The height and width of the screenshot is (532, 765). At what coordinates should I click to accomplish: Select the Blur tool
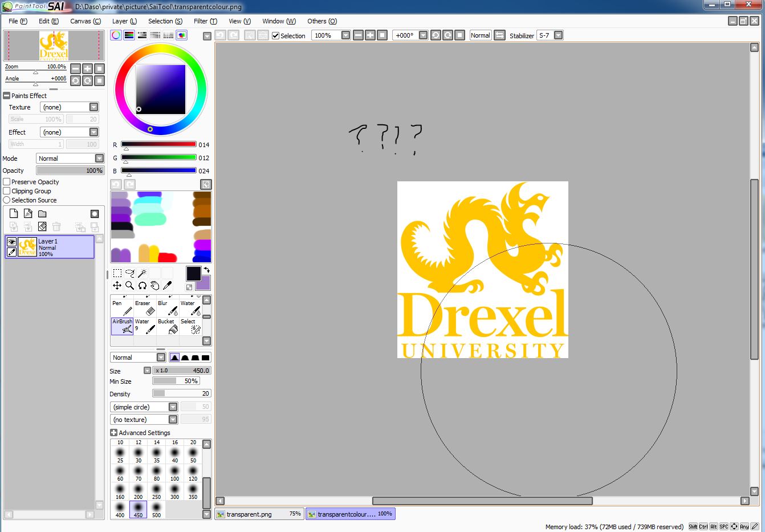(x=168, y=308)
